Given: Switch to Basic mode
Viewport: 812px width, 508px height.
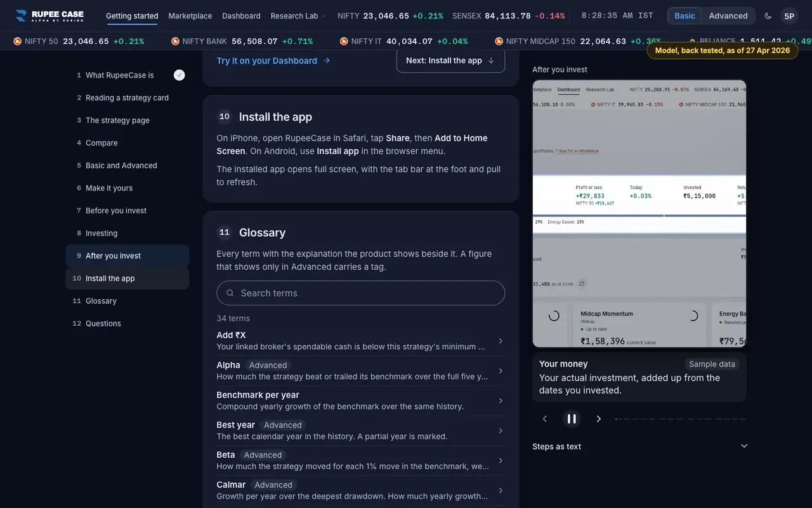Looking at the screenshot, I should click(x=684, y=16).
